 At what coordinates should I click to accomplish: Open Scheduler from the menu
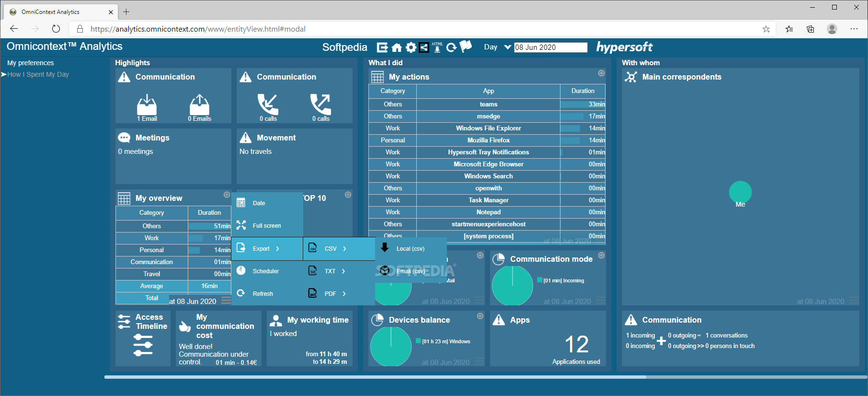[267, 271]
